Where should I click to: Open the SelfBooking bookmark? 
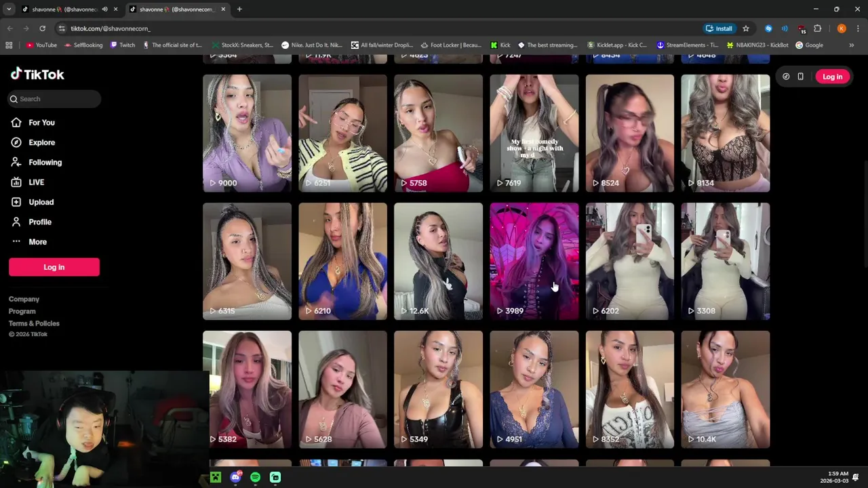83,45
